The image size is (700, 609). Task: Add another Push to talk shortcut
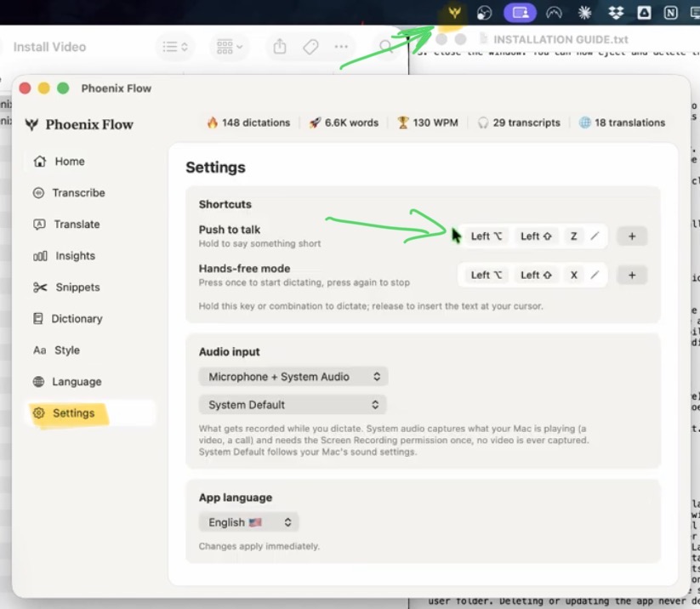pyautogui.click(x=632, y=236)
